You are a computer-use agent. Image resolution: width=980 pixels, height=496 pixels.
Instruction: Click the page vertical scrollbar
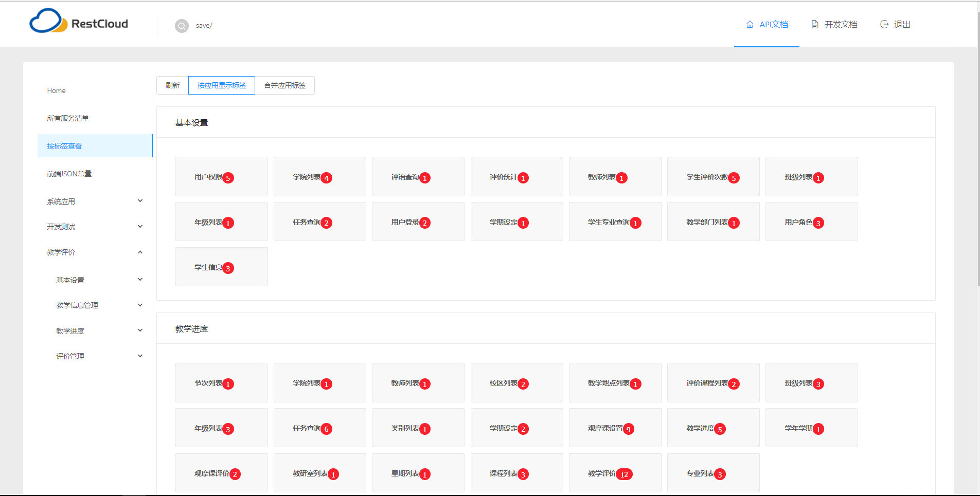click(978, 149)
